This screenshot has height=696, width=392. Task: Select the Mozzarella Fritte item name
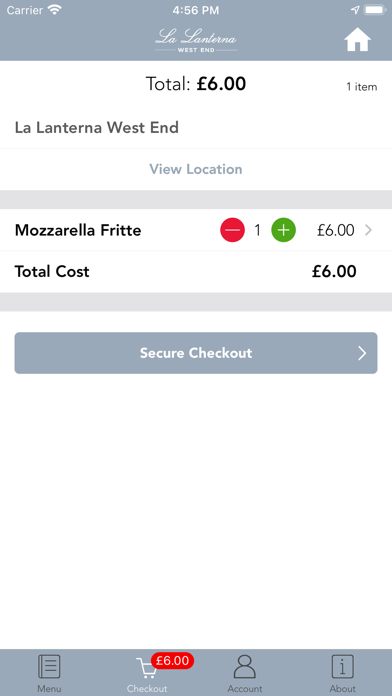pos(78,230)
